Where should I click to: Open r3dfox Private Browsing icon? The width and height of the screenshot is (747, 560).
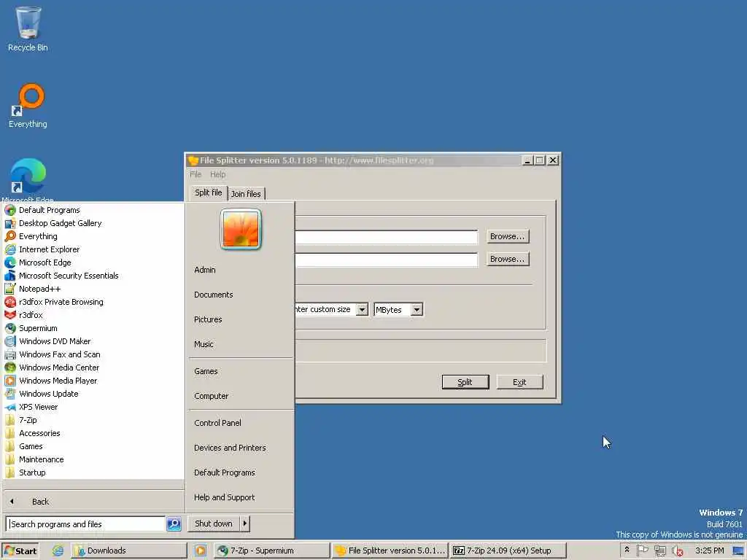(10, 302)
